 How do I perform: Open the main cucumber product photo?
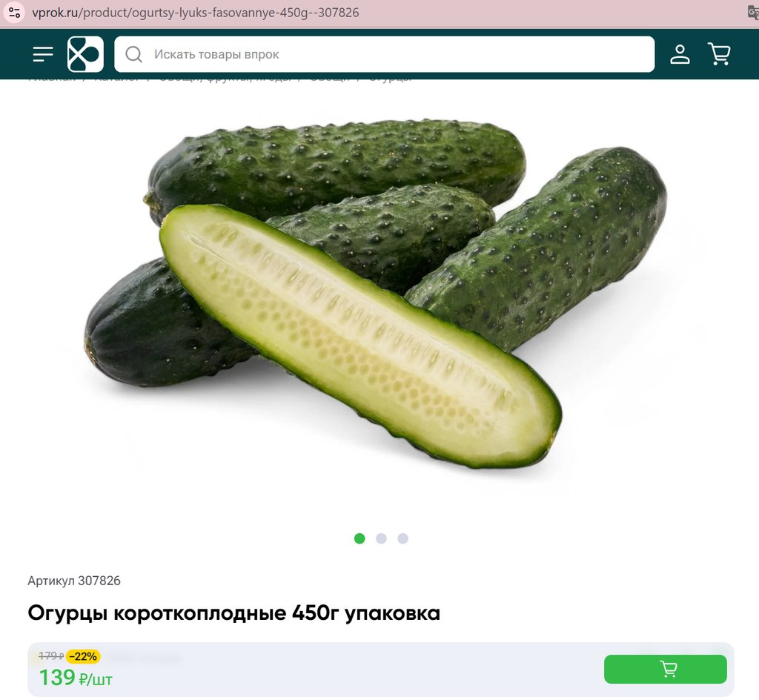pos(376,294)
